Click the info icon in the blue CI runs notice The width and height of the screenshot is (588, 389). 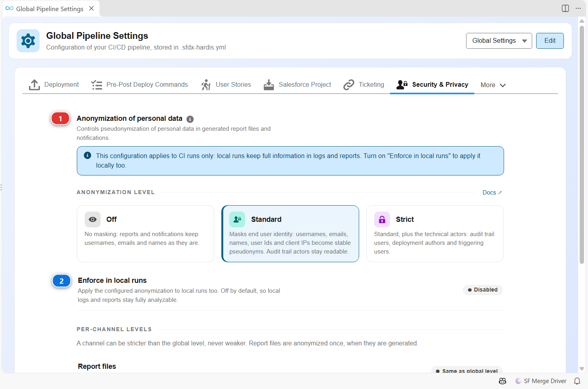click(x=88, y=155)
